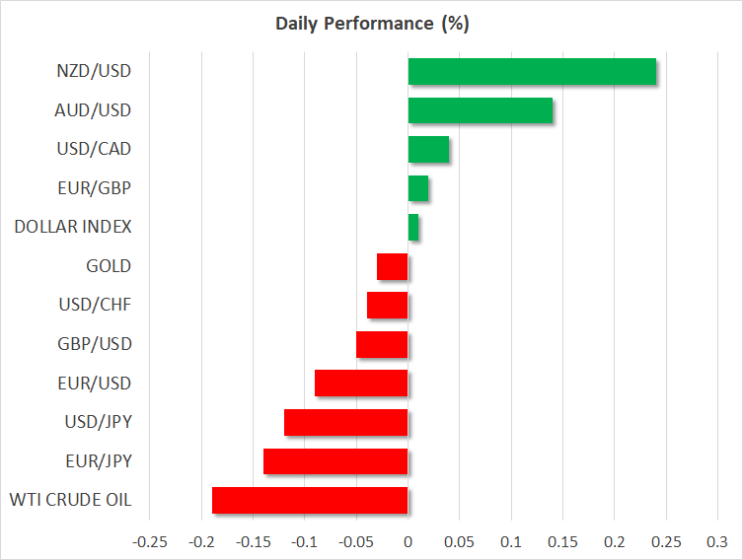Select the DOLLAR INDEX category label

click(73, 228)
